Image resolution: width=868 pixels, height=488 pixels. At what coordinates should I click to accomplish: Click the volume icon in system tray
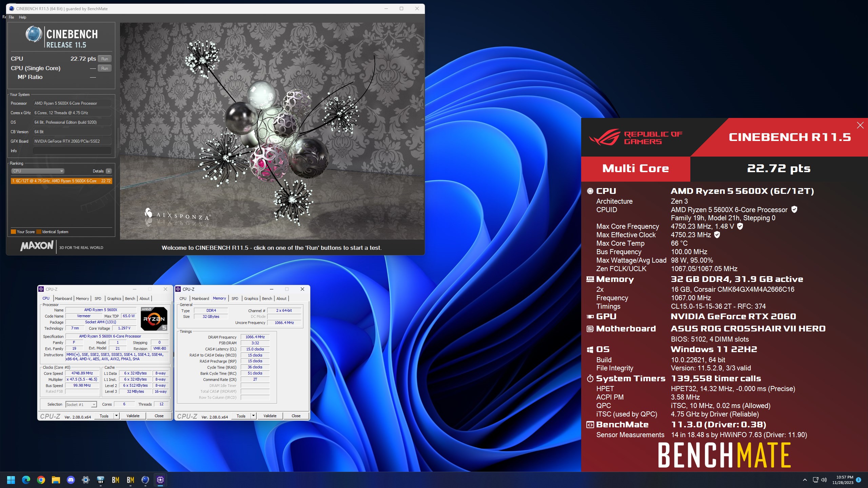pyautogui.click(x=824, y=480)
